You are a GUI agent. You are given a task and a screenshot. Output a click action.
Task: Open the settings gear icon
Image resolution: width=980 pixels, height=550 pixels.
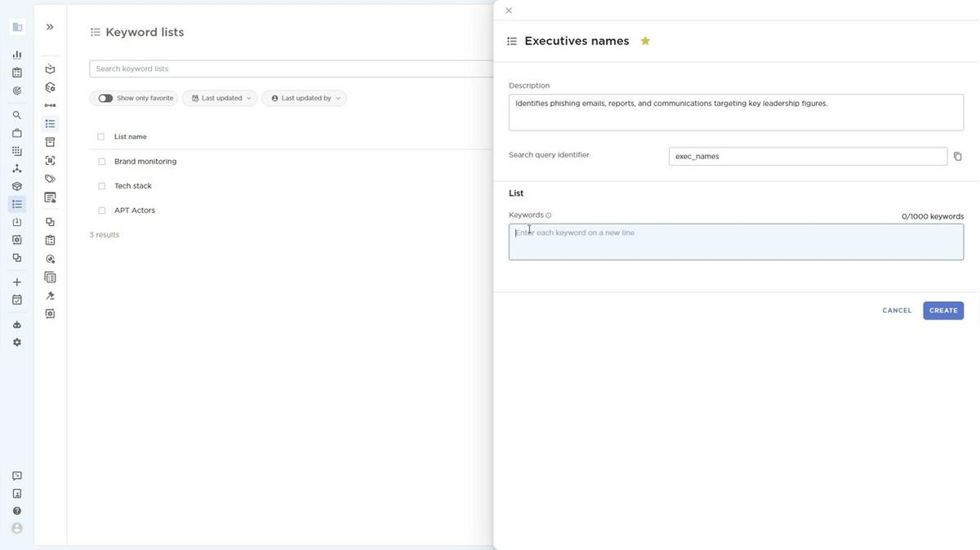click(17, 343)
